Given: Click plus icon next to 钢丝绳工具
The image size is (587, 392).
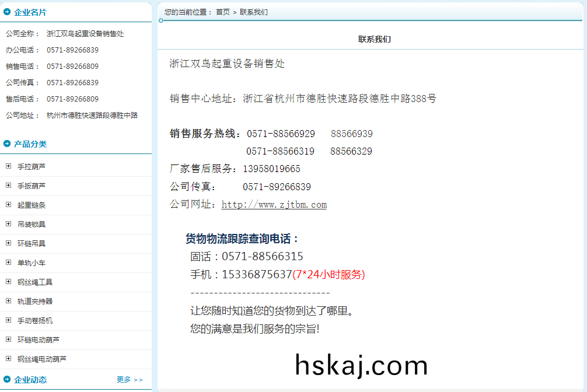Looking at the screenshot, I should pyautogui.click(x=8, y=282).
